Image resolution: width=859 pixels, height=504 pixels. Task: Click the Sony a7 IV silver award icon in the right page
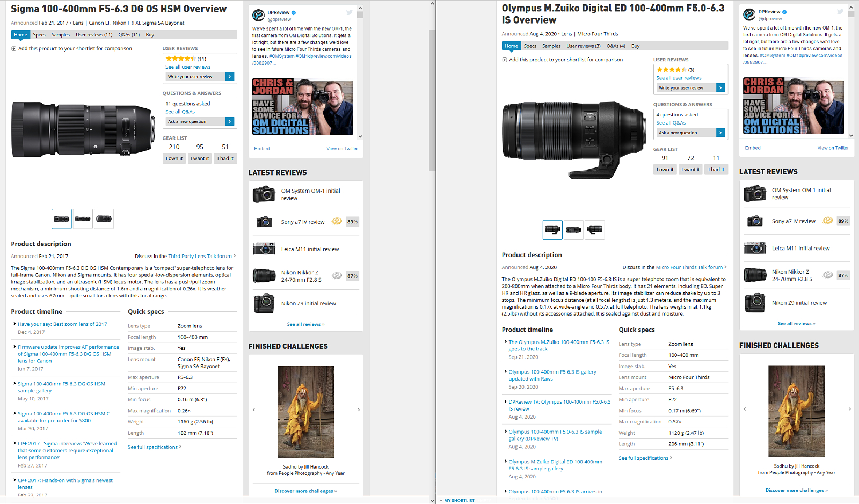[x=827, y=221]
